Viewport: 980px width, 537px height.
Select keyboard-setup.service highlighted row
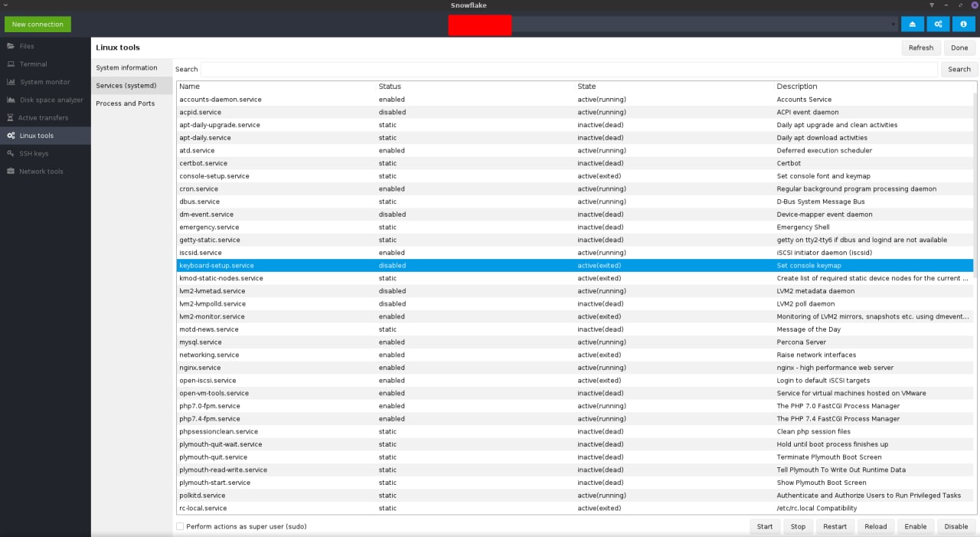click(x=575, y=265)
